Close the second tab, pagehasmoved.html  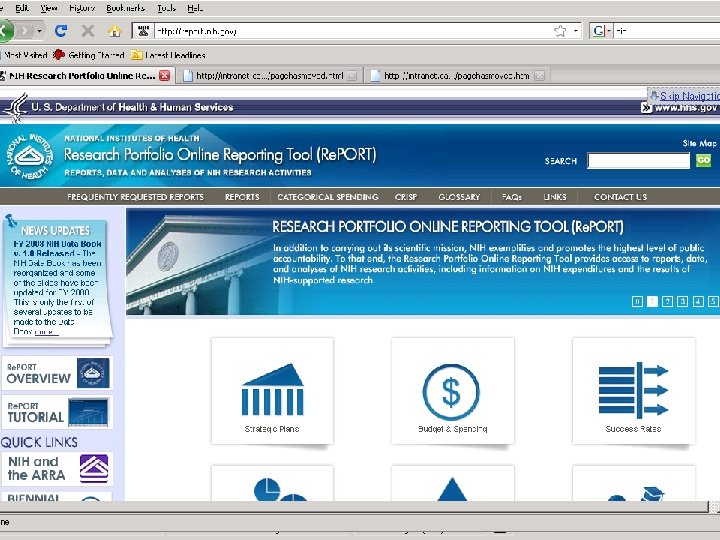352,76
